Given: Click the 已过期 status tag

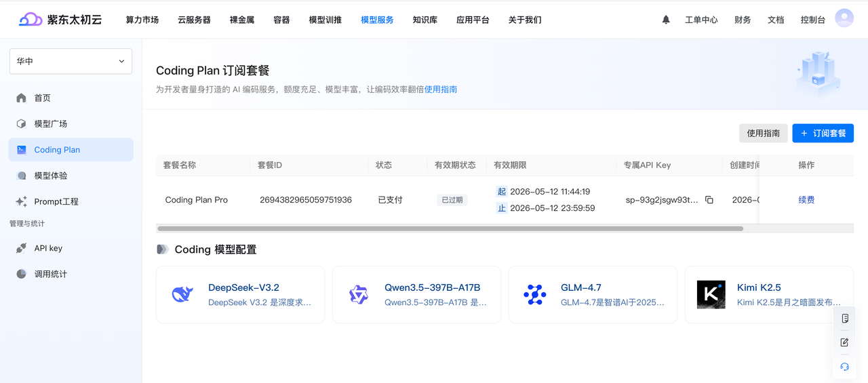Looking at the screenshot, I should click(x=452, y=200).
